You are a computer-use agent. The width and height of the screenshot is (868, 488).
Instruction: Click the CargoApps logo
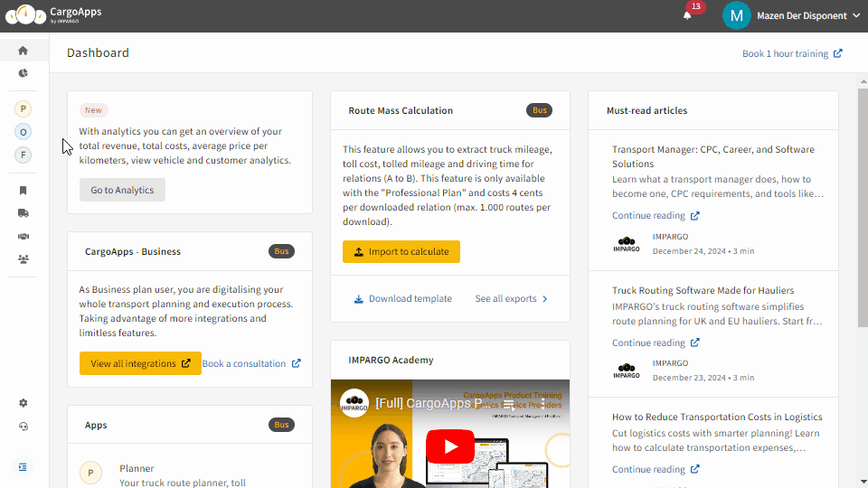tap(53, 15)
